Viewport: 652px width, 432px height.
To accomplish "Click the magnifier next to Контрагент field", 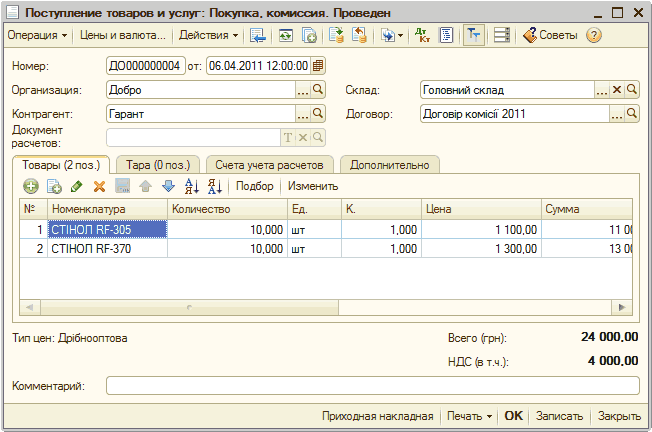I will 318,114.
